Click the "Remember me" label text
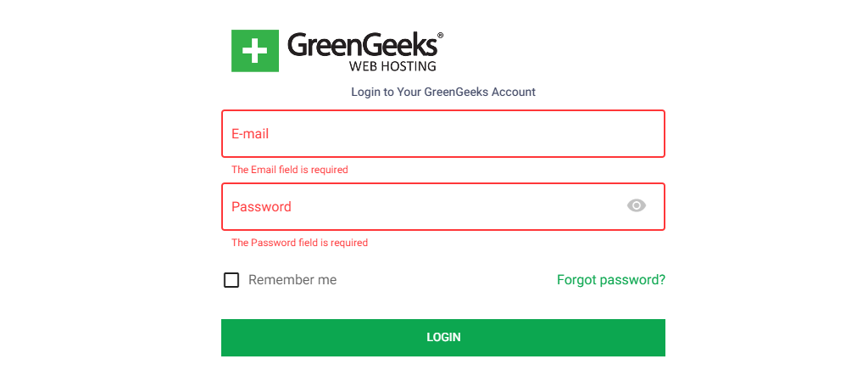 pos(292,280)
